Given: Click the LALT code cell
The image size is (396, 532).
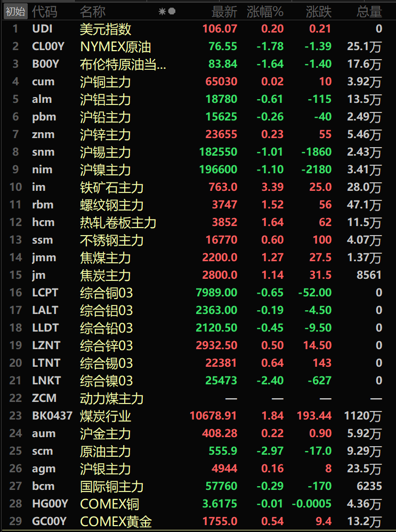Looking at the screenshot, I should click(x=45, y=310).
